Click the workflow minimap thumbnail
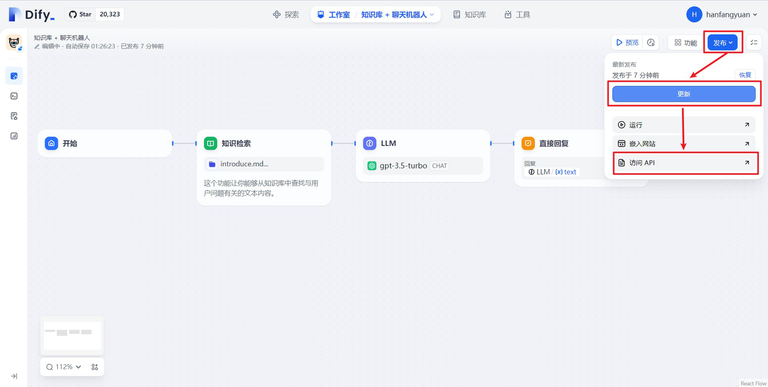The image size is (768, 387). pyautogui.click(x=72, y=336)
